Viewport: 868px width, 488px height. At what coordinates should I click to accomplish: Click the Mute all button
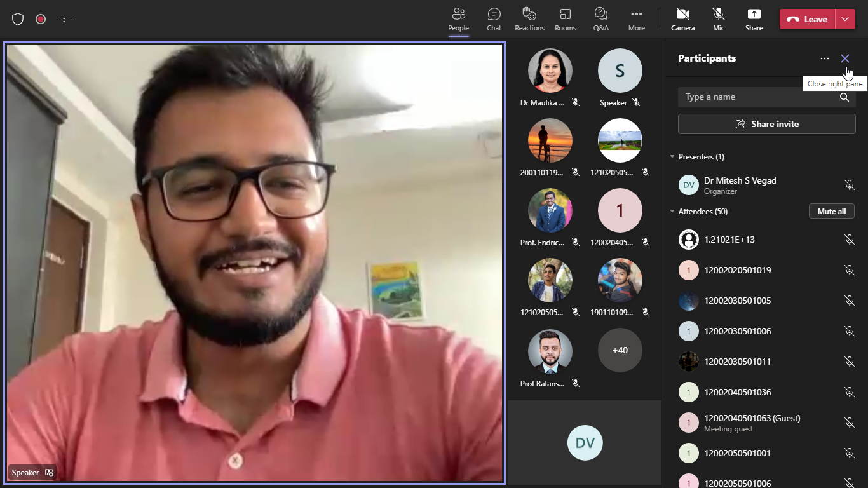click(x=831, y=212)
